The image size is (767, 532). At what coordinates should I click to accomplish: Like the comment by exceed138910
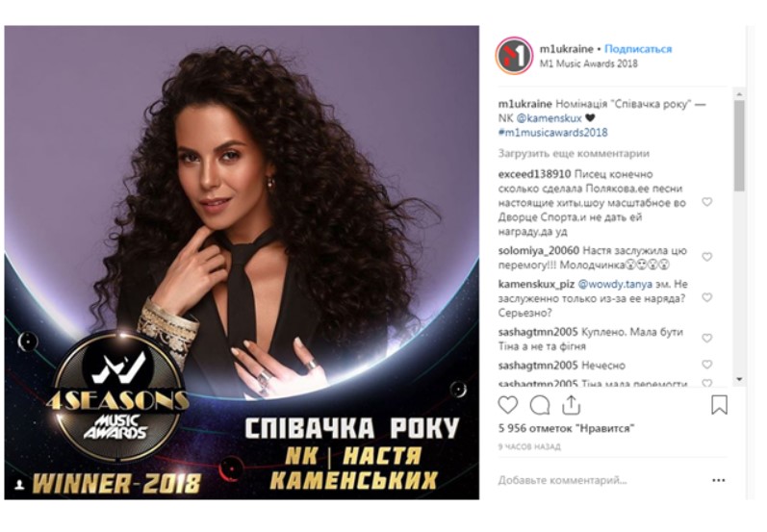(x=706, y=202)
